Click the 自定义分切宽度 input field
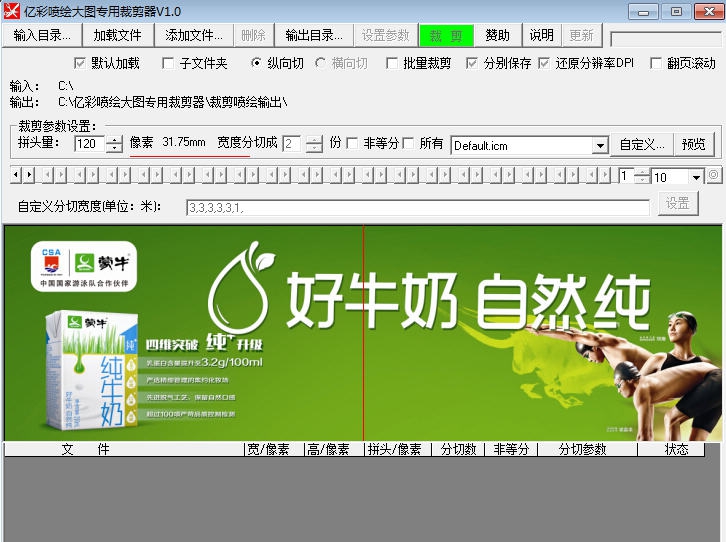This screenshot has width=726, height=542. pos(418,207)
